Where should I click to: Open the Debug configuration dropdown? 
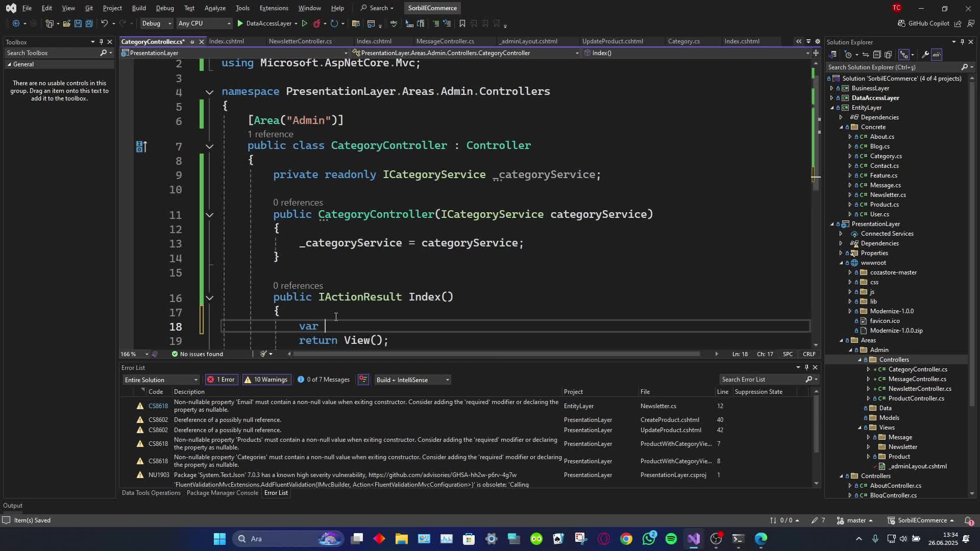point(157,23)
